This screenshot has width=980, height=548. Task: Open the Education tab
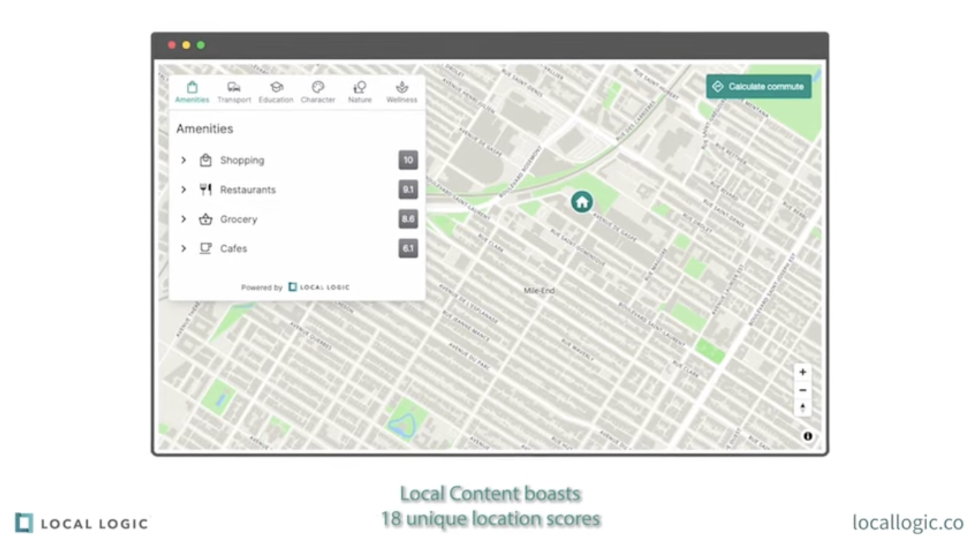click(x=276, y=92)
